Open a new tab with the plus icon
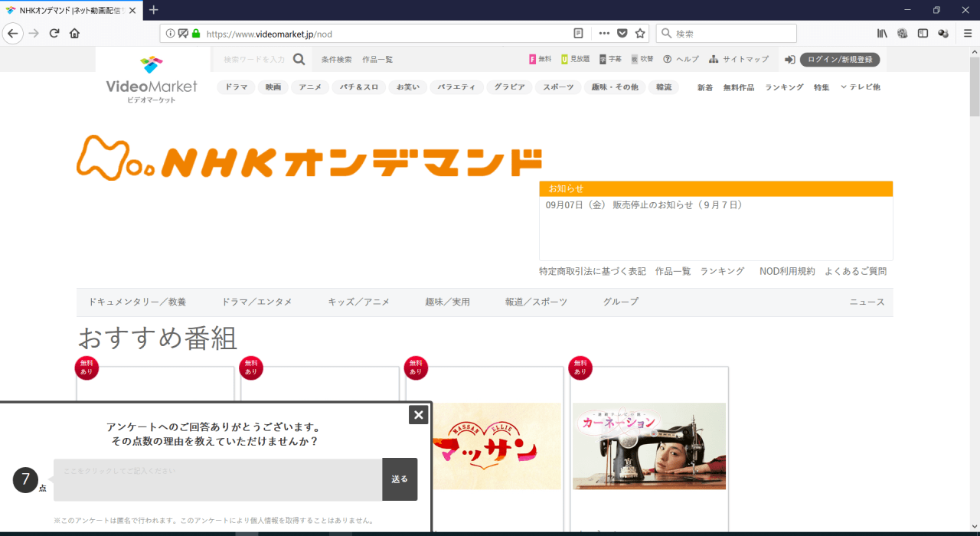This screenshot has width=980, height=536. click(x=153, y=10)
